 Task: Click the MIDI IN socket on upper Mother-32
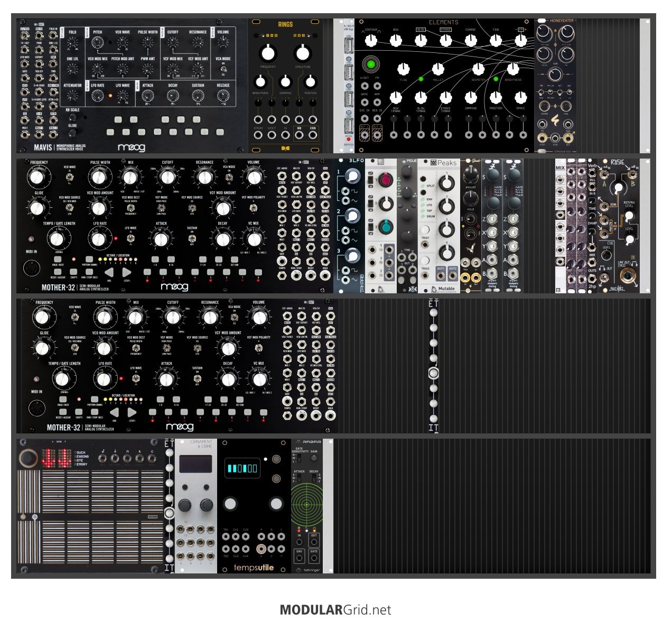32,268
